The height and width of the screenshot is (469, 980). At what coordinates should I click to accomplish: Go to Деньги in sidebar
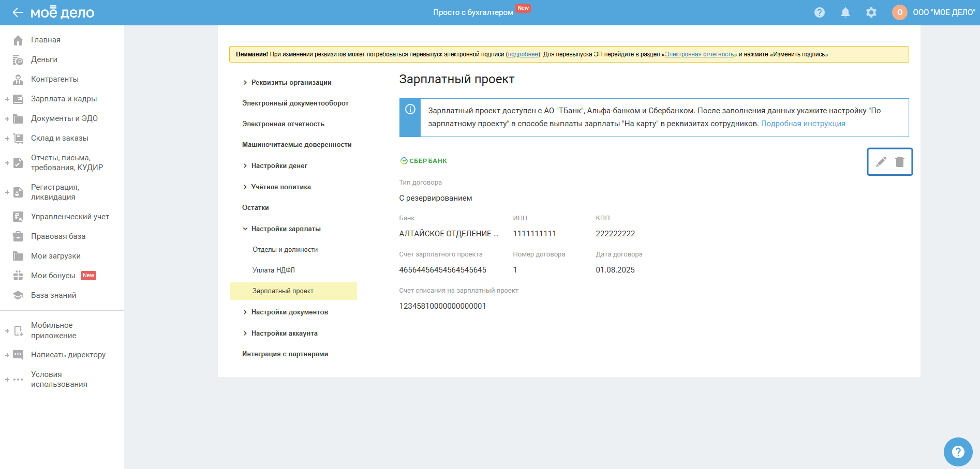click(x=44, y=59)
